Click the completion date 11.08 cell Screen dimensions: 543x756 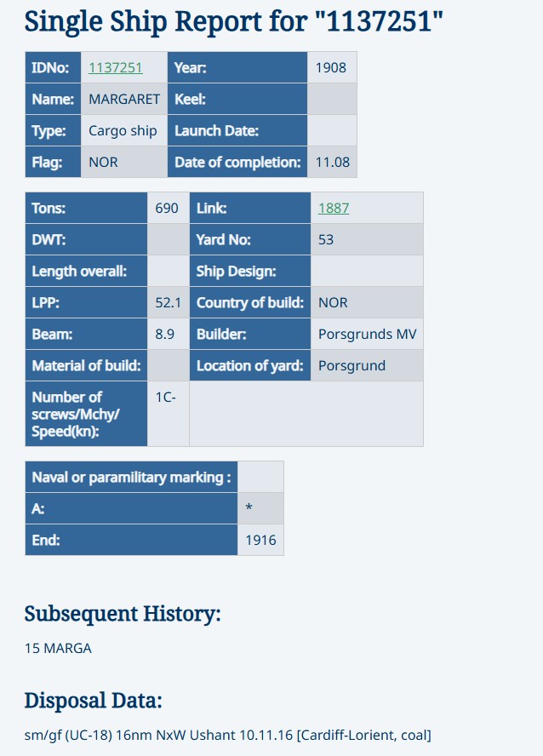[x=332, y=162]
